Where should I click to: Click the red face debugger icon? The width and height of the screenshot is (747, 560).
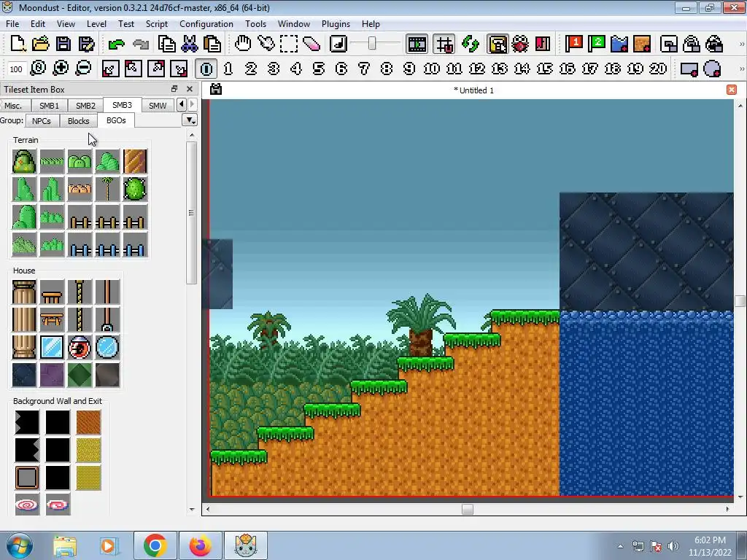[x=520, y=44]
